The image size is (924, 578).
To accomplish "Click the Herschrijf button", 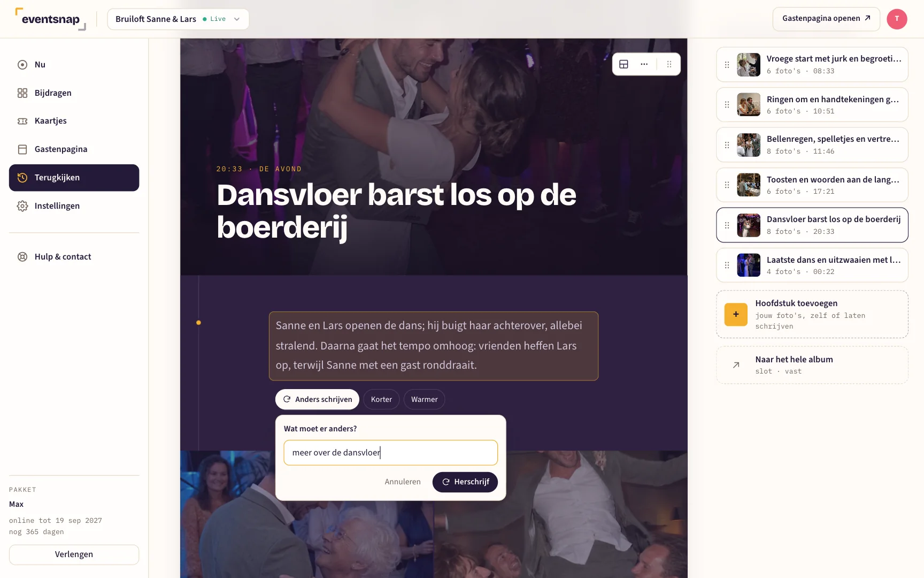I will (x=465, y=482).
